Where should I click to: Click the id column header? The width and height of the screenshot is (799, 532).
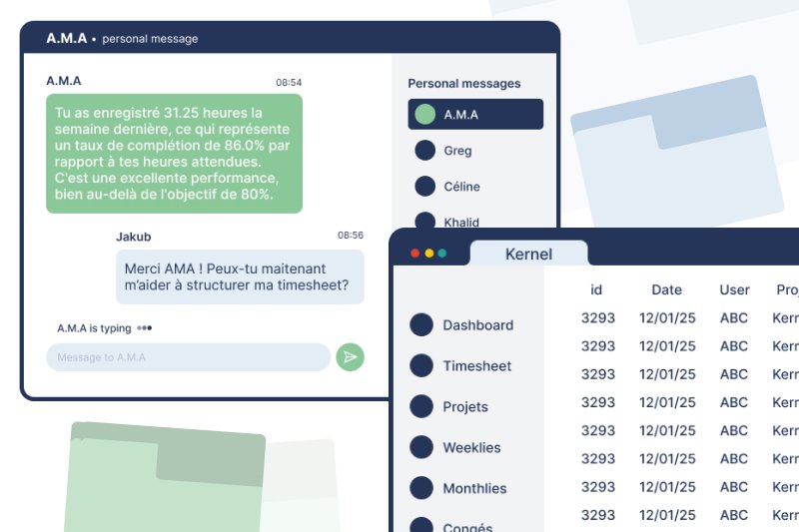596,290
